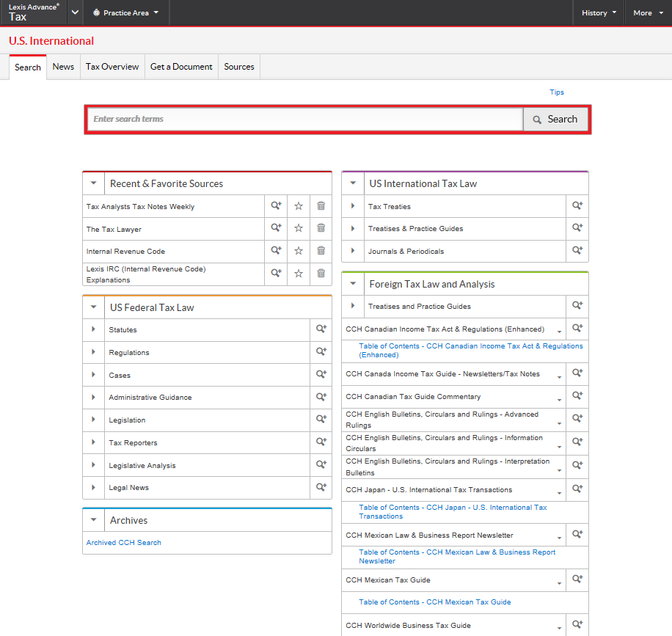Add Treatises & Practice Guides to search
Viewport: 672px width, 636px height.
[x=577, y=227]
